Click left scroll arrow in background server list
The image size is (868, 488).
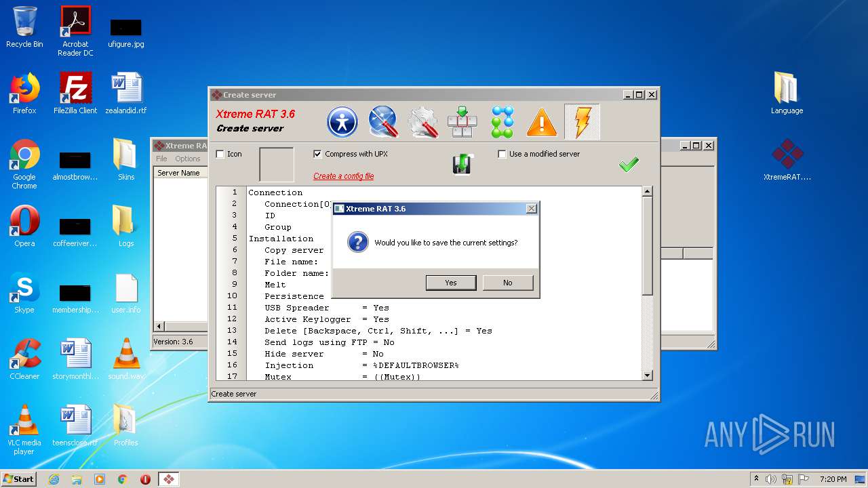pos(160,326)
